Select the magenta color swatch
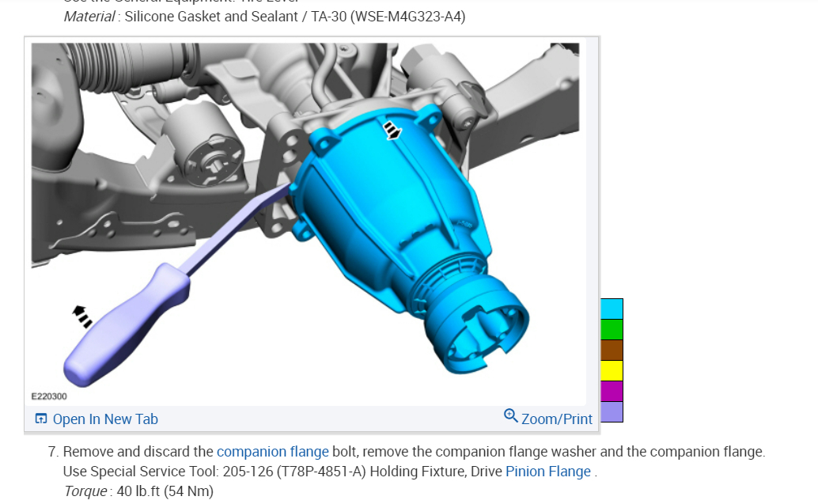This screenshot has height=504, width=818. pos(612,391)
